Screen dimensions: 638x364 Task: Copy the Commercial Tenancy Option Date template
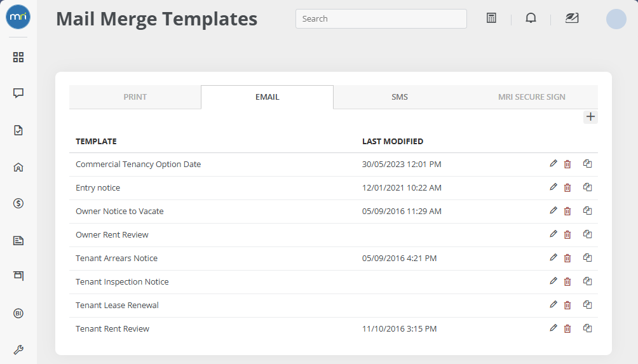click(587, 163)
